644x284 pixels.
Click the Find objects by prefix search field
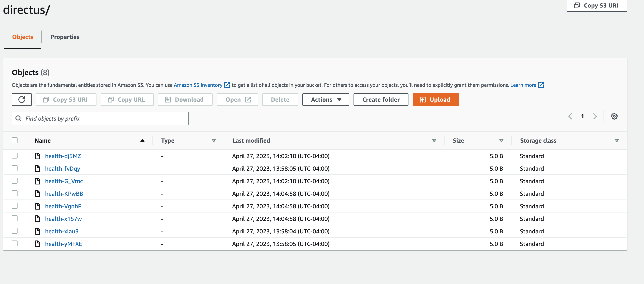click(100, 118)
